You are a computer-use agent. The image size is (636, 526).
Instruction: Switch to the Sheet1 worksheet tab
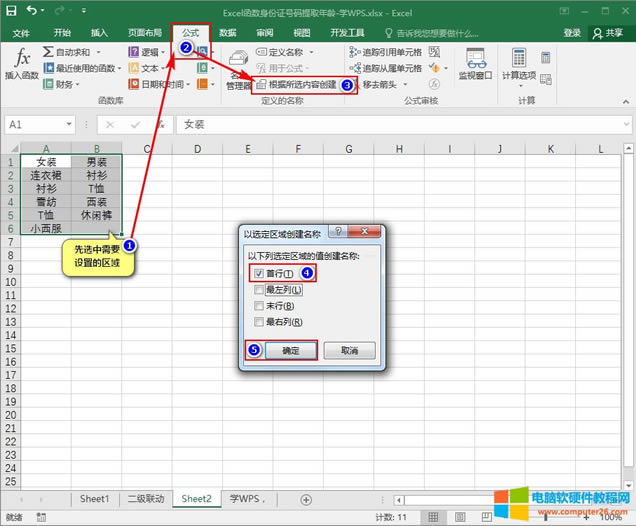coord(94,499)
